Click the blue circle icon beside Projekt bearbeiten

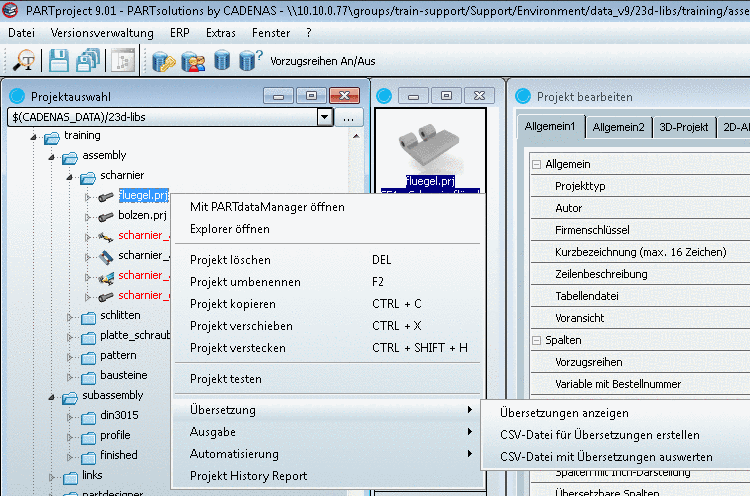523,96
